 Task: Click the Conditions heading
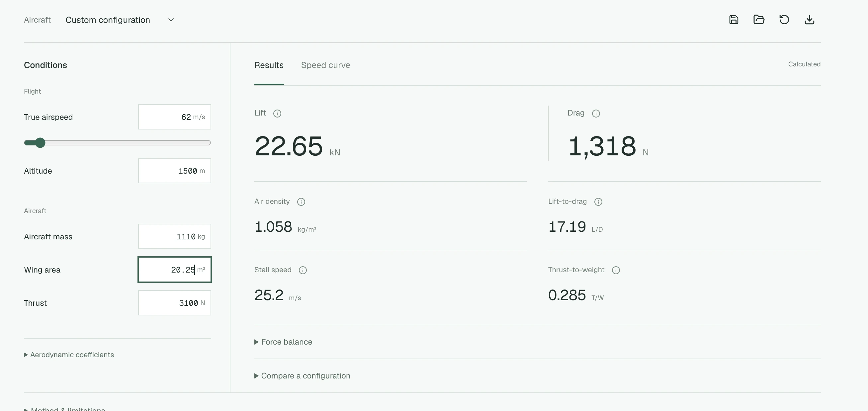[45, 65]
